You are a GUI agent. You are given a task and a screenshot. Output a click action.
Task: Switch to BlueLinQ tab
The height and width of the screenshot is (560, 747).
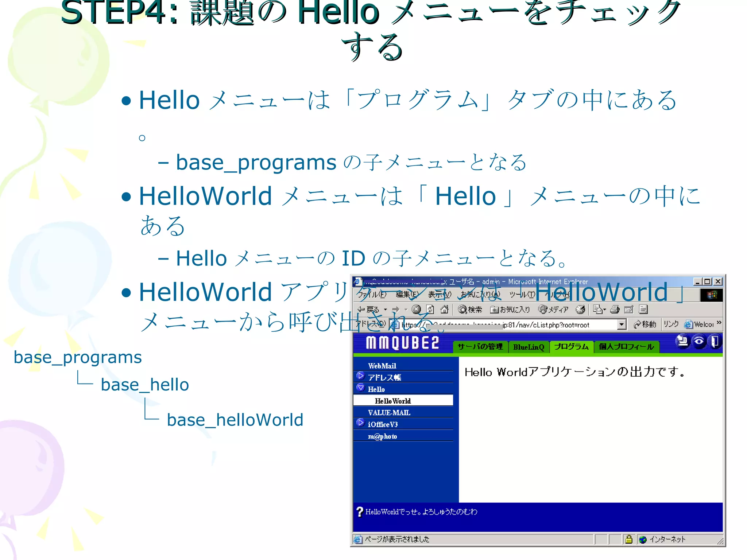click(529, 347)
